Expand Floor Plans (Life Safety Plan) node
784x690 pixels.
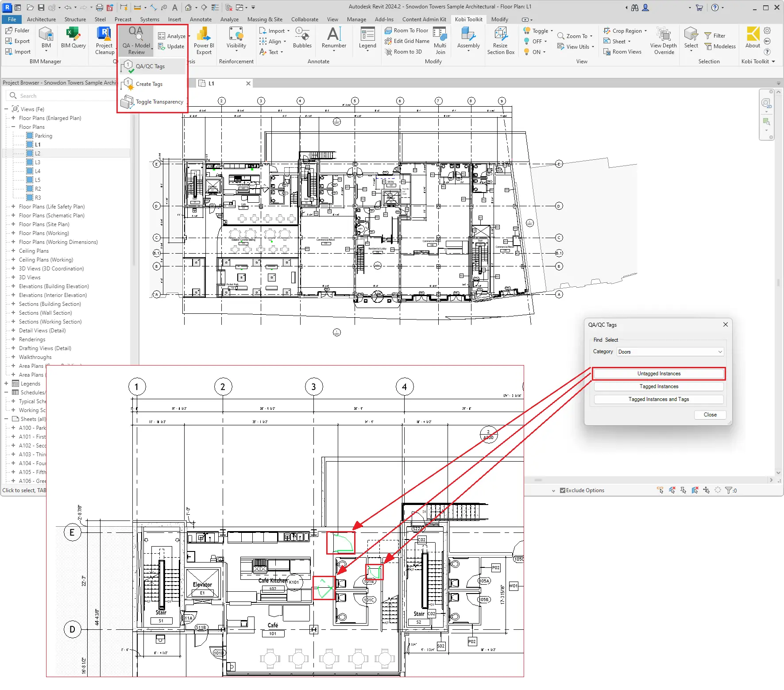[x=12, y=206]
